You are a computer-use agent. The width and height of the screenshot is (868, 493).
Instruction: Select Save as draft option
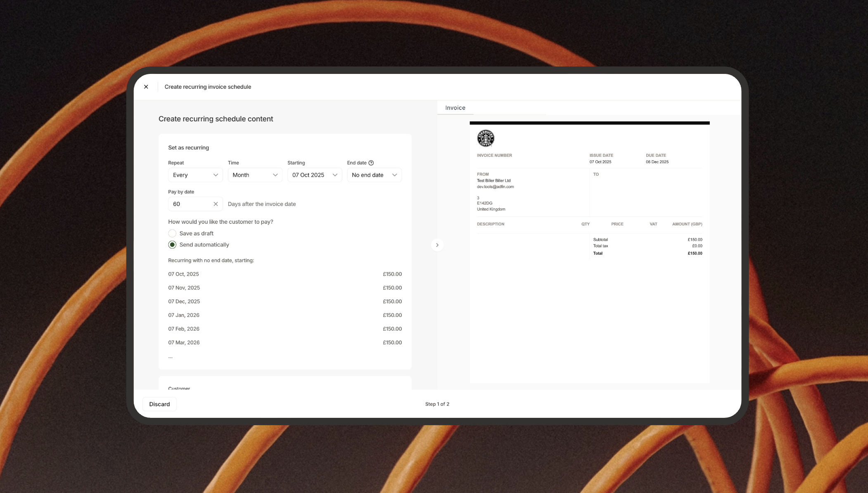click(172, 233)
